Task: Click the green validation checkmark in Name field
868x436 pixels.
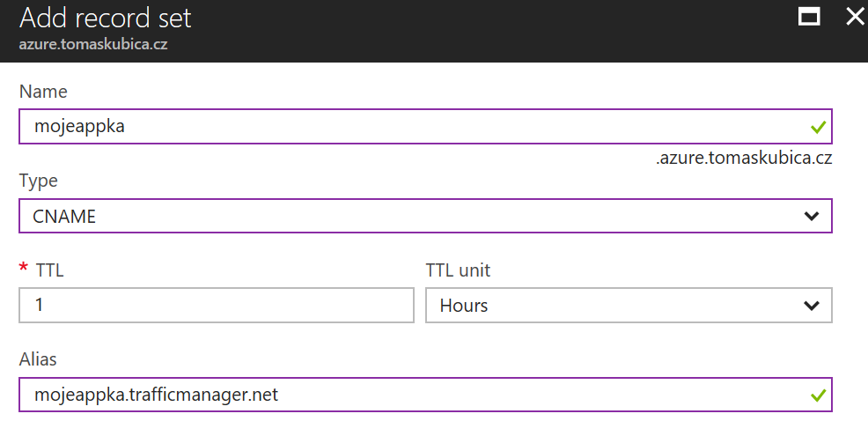Action: (818, 128)
